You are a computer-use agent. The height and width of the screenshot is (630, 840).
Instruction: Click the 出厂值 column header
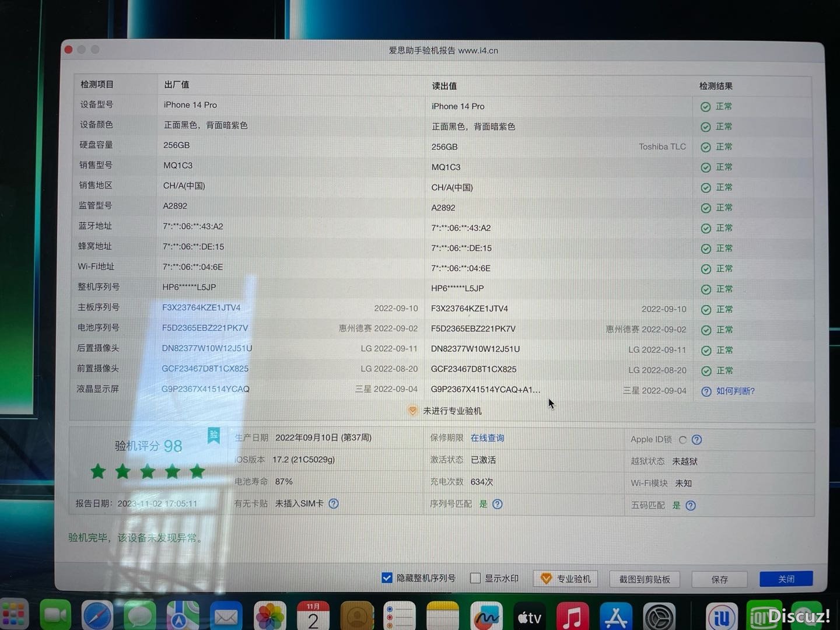click(176, 85)
